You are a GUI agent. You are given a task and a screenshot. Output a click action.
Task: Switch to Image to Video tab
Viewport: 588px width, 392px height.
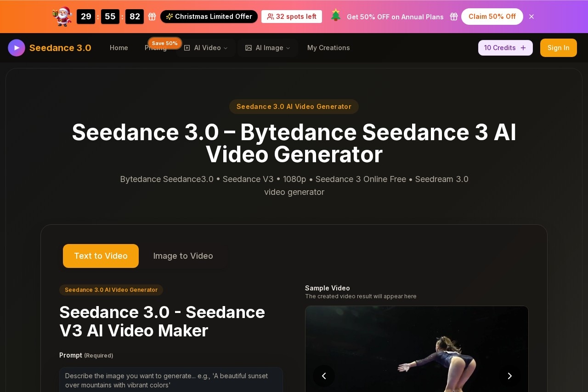pos(183,256)
